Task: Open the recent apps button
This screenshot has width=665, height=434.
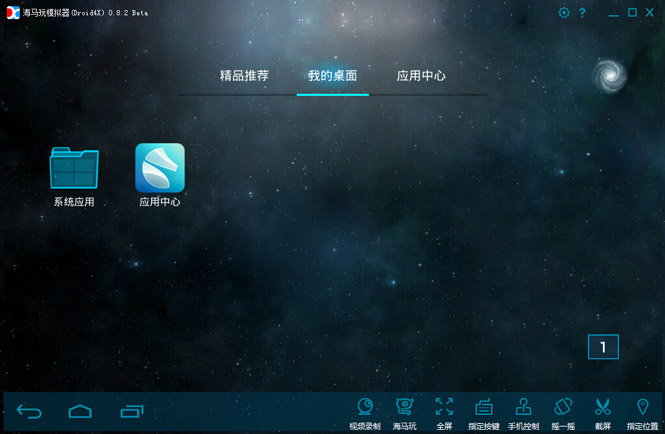Action: (x=132, y=411)
